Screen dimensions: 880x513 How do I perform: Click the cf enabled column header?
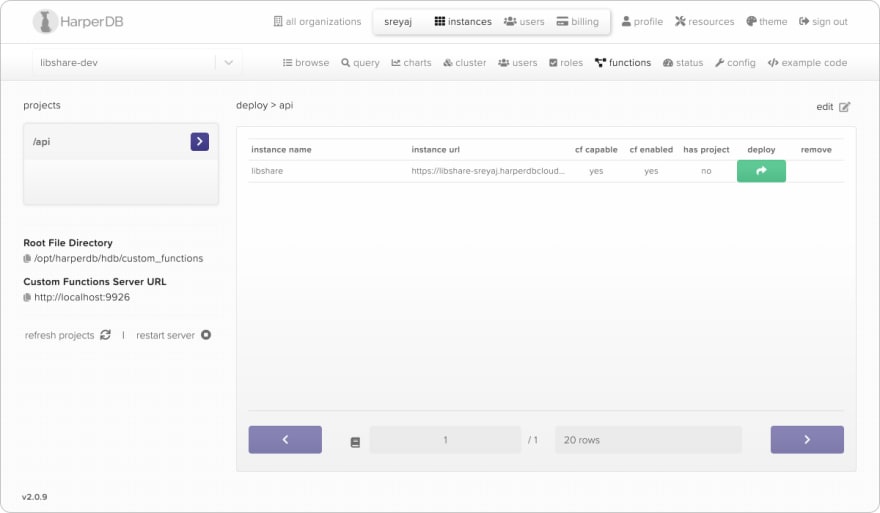651,149
